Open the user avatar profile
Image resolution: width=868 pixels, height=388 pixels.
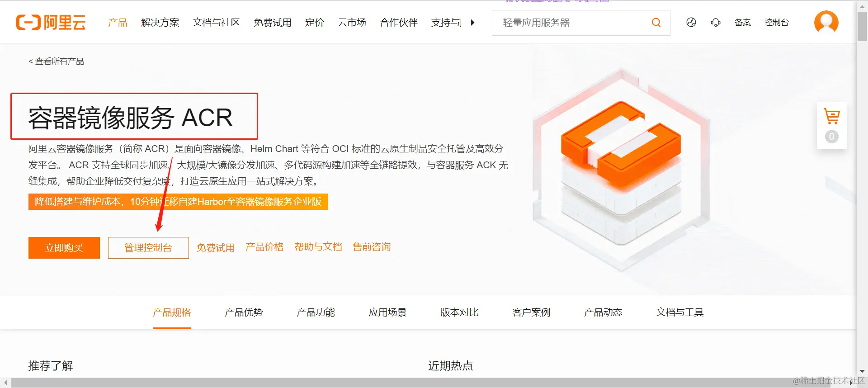click(x=826, y=22)
